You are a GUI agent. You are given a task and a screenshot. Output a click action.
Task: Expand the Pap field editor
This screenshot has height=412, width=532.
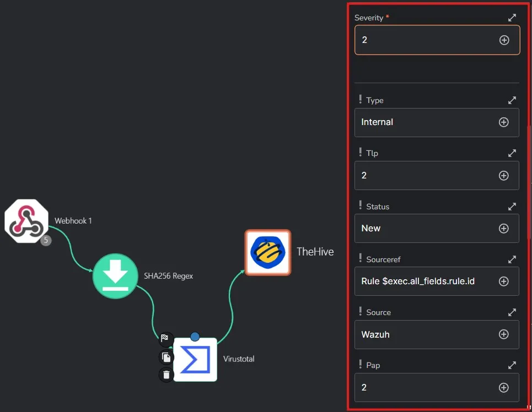[512, 365]
